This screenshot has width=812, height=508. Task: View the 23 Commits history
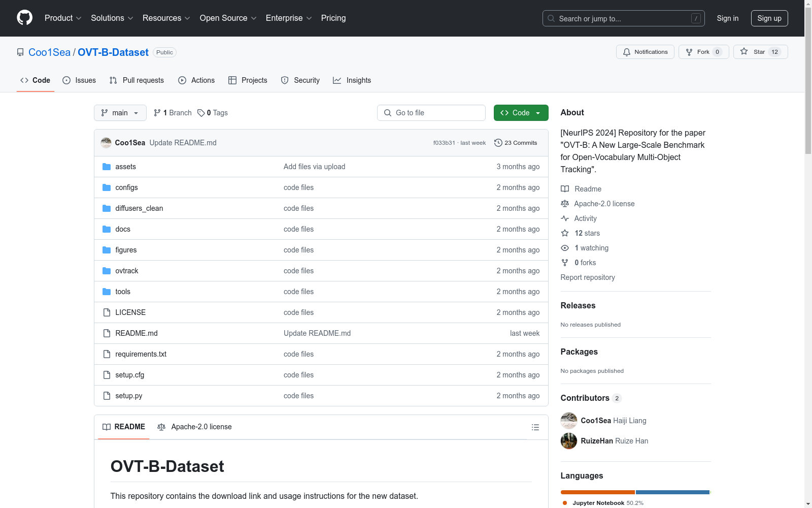(516, 143)
